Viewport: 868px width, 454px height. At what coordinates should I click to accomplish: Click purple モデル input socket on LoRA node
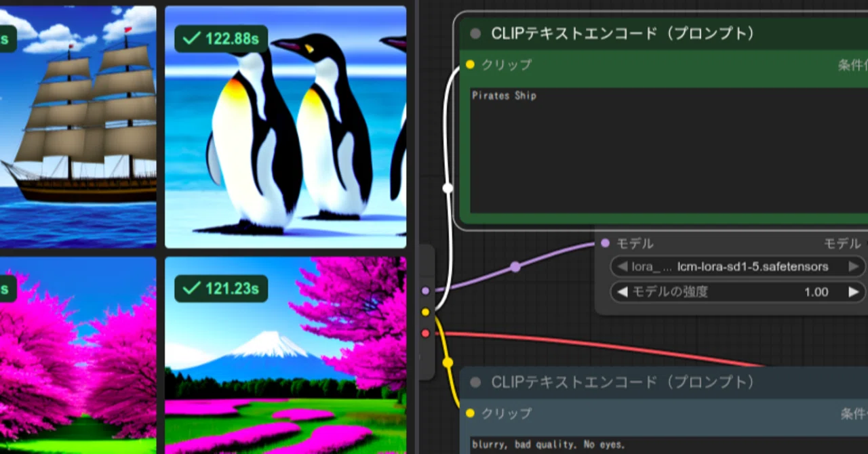(605, 243)
